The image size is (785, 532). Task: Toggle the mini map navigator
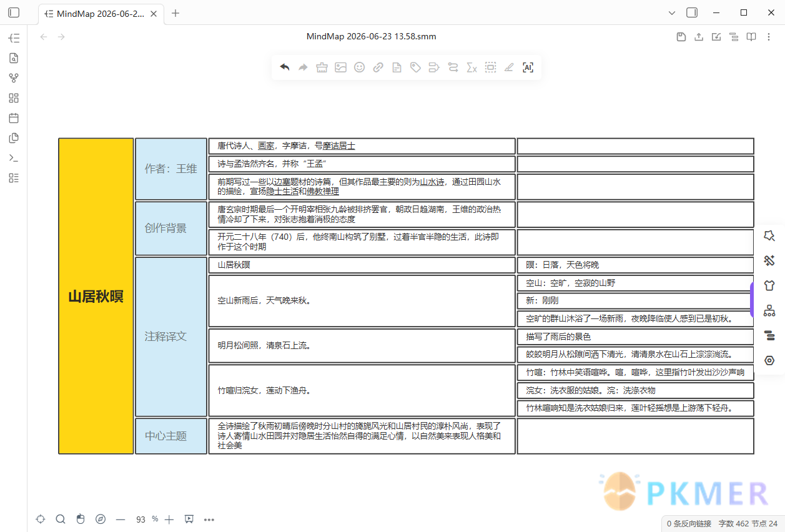click(100, 519)
